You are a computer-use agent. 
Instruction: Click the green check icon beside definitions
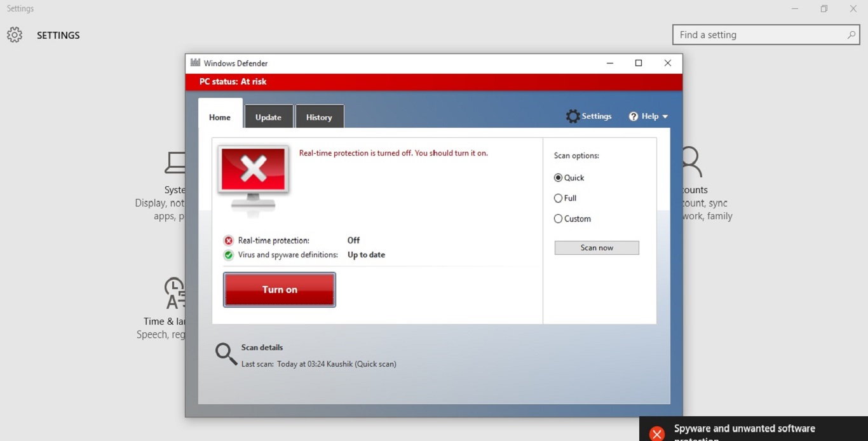(229, 255)
